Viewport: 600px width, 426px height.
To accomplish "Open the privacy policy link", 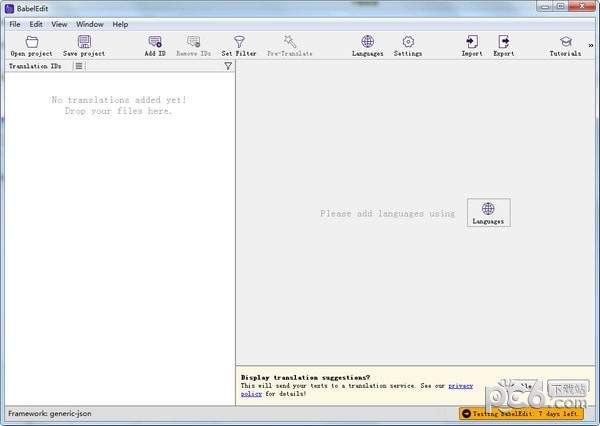I will [x=460, y=385].
